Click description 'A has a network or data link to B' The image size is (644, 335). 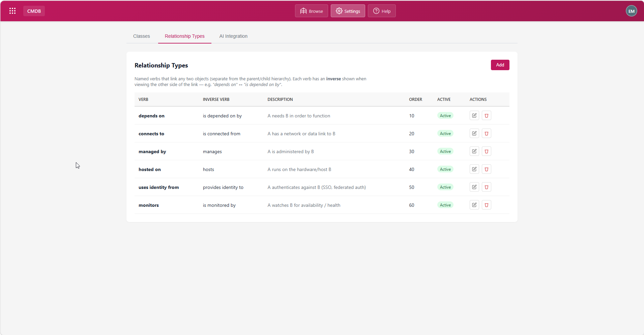(x=301, y=134)
